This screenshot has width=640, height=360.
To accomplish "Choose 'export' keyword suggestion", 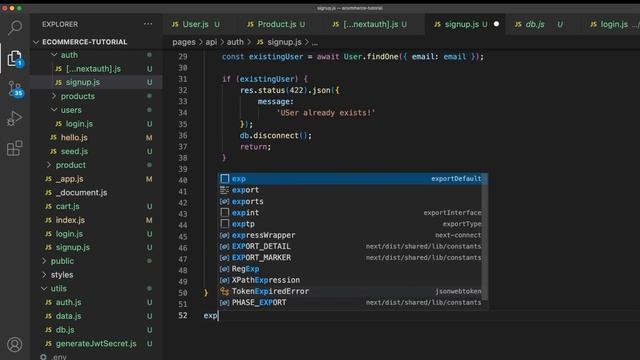I will 350,190.
